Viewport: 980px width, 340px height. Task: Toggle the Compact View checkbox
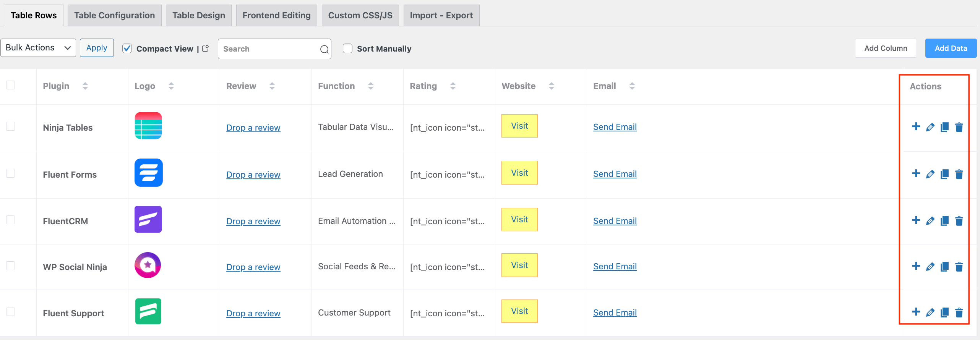(127, 49)
